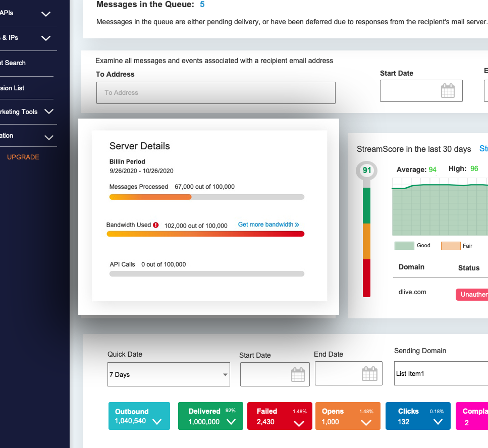This screenshot has width=488, height=448.
Task: Open calendar in the End Date field
Action: coord(369,373)
